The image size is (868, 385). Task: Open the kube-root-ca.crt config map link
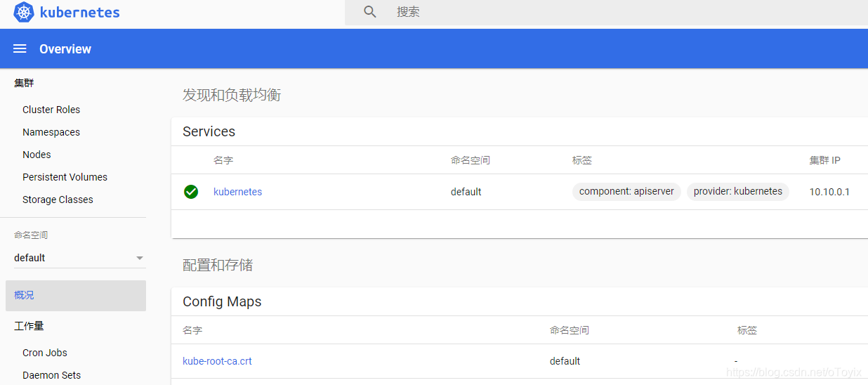(x=217, y=361)
